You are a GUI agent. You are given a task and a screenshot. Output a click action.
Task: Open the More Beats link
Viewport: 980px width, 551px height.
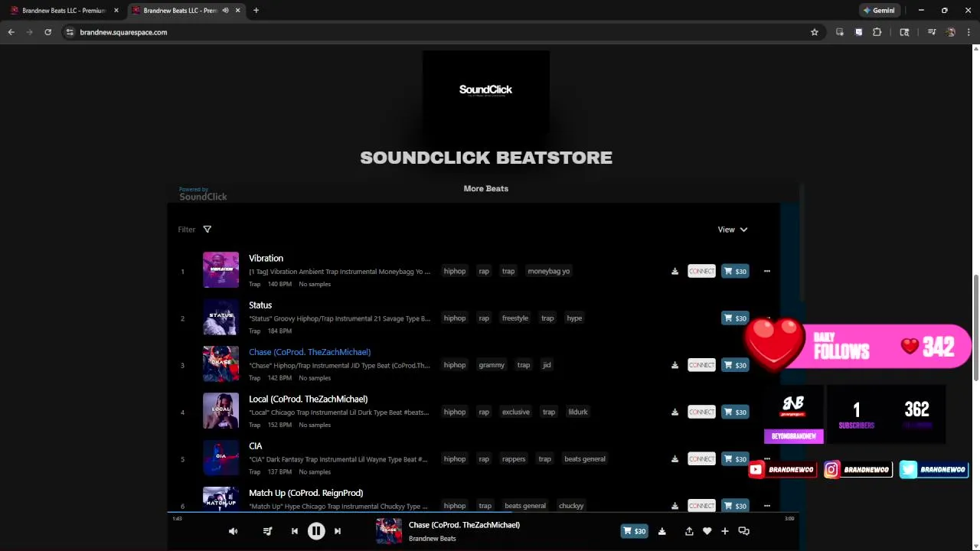click(x=486, y=188)
